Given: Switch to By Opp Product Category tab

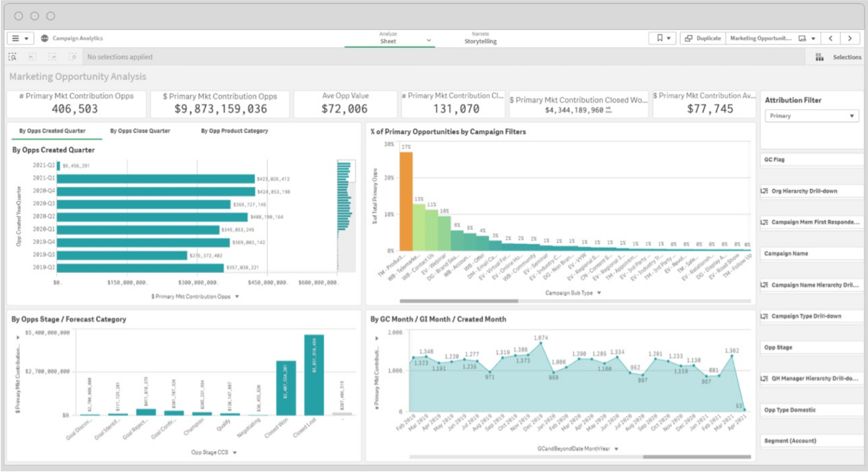Looking at the screenshot, I should [235, 131].
